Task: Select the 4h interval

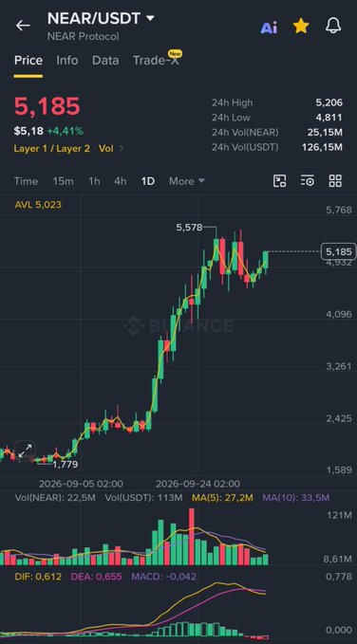Action: [x=121, y=181]
